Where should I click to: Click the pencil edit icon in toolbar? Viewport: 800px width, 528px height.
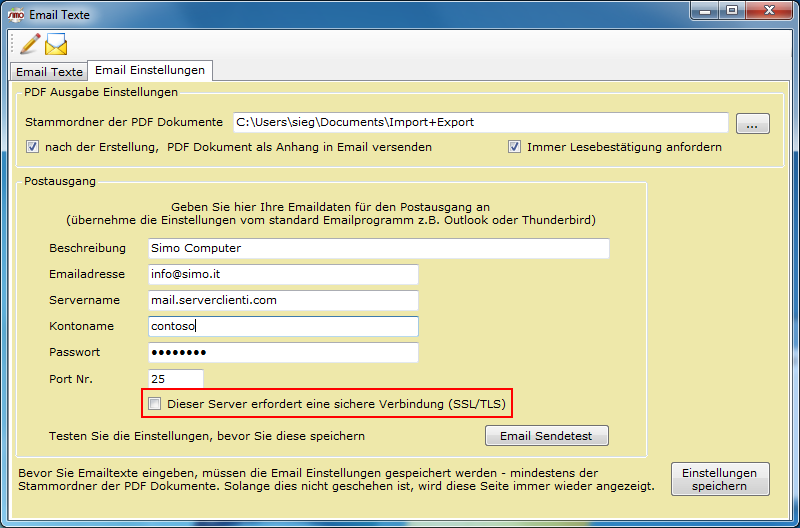tap(29, 43)
